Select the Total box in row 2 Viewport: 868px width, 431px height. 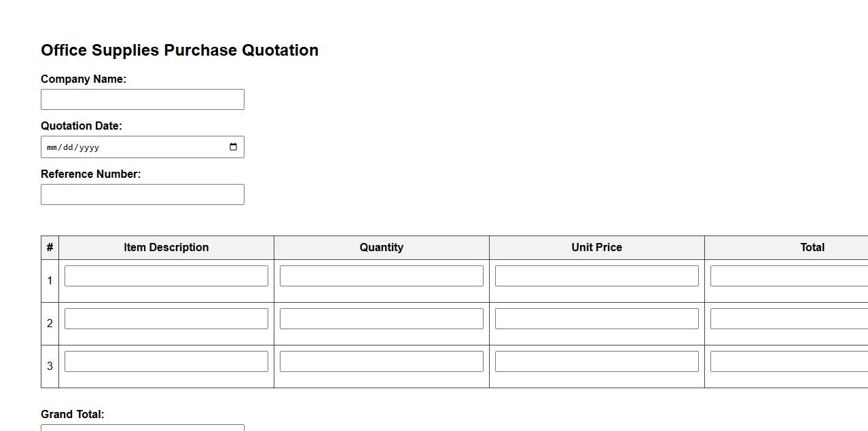pos(789,318)
